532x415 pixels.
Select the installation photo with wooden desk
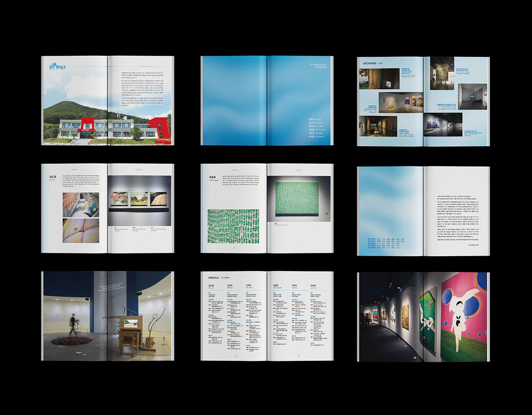107,316
